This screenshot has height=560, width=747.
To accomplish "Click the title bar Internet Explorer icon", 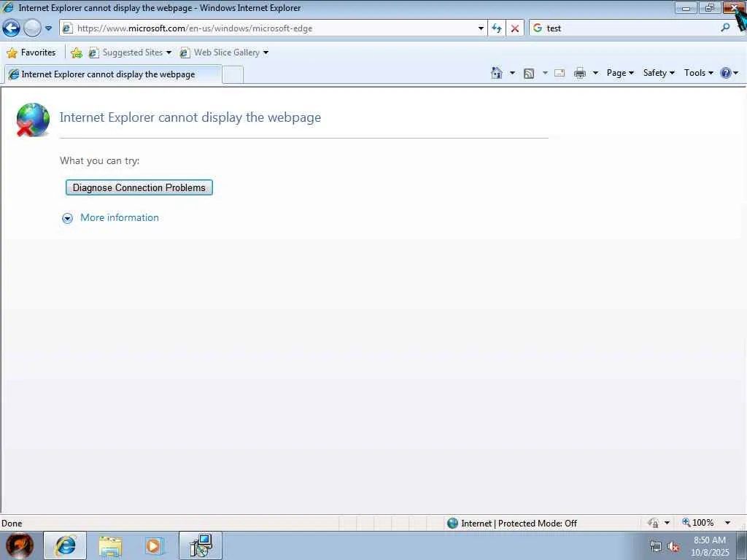I will click(x=8, y=7).
